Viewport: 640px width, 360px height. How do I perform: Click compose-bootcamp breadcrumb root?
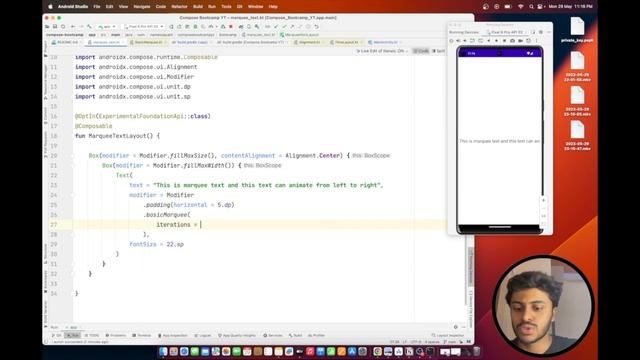click(64, 35)
